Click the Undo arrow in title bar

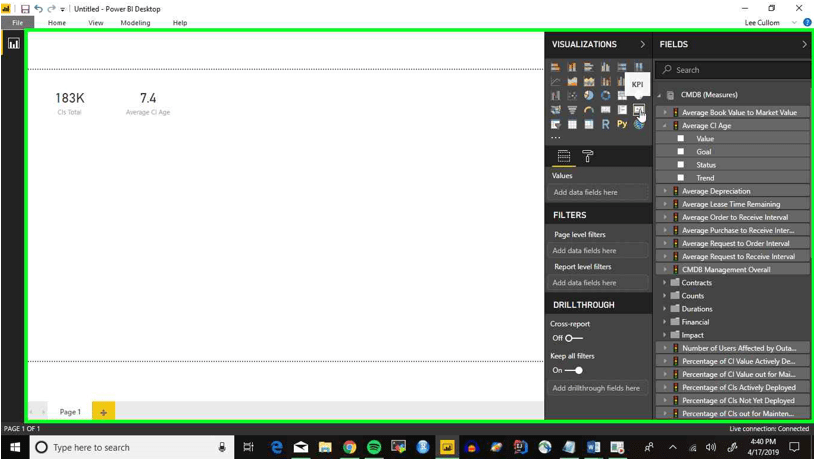(x=39, y=9)
